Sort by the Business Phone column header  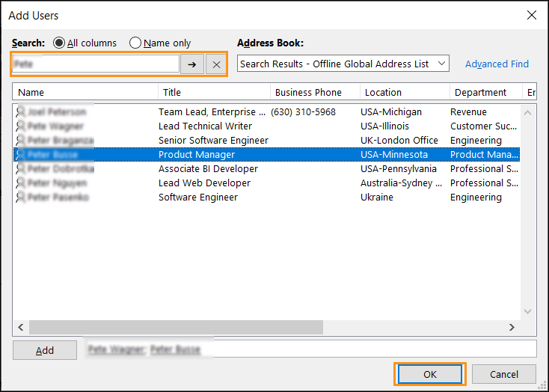(x=315, y=92)
